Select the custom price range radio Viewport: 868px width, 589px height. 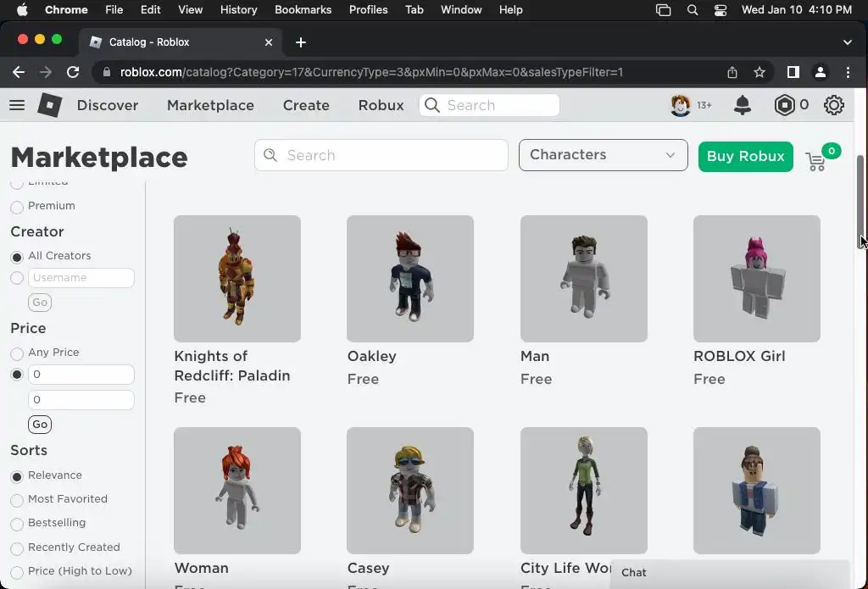pos(17,375)
